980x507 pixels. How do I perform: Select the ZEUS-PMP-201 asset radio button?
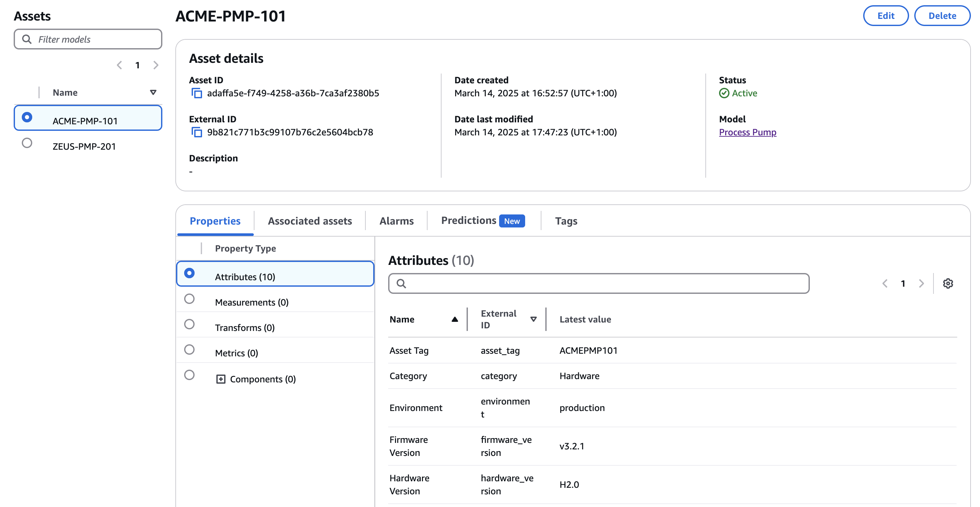pyautogui.click(x=27, y=143)
